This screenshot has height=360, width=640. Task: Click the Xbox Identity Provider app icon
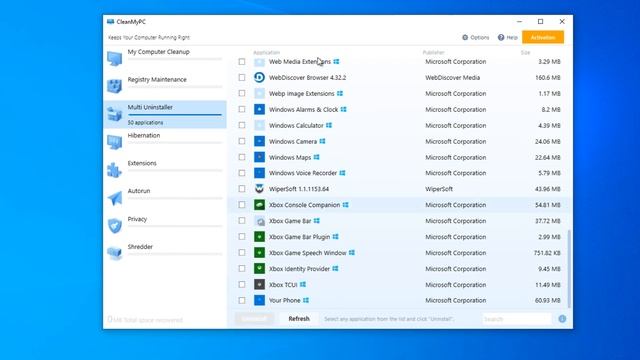tap(259, 269)
